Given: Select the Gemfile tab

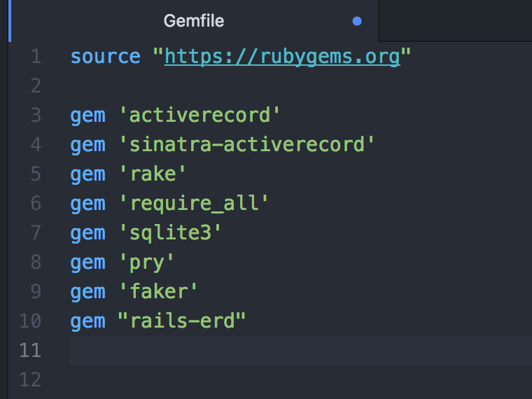Looking at the screenshot, I should click(x=194, y=21).
